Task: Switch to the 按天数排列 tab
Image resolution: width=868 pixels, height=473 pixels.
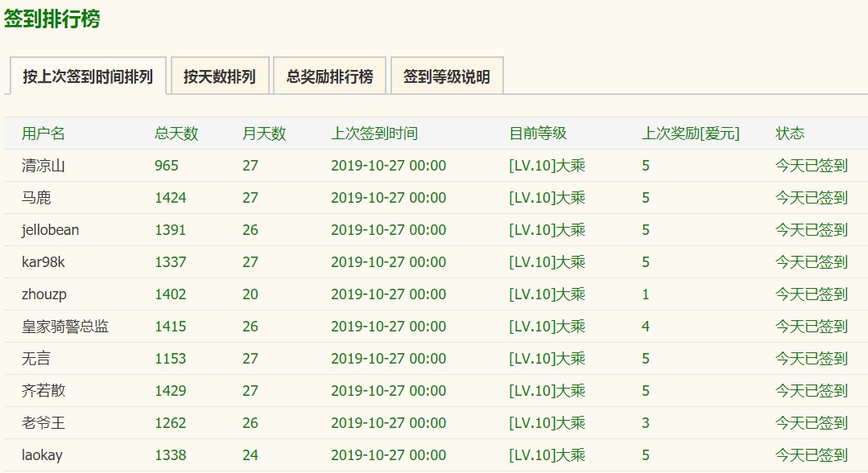Action: (x=219, y=76)
